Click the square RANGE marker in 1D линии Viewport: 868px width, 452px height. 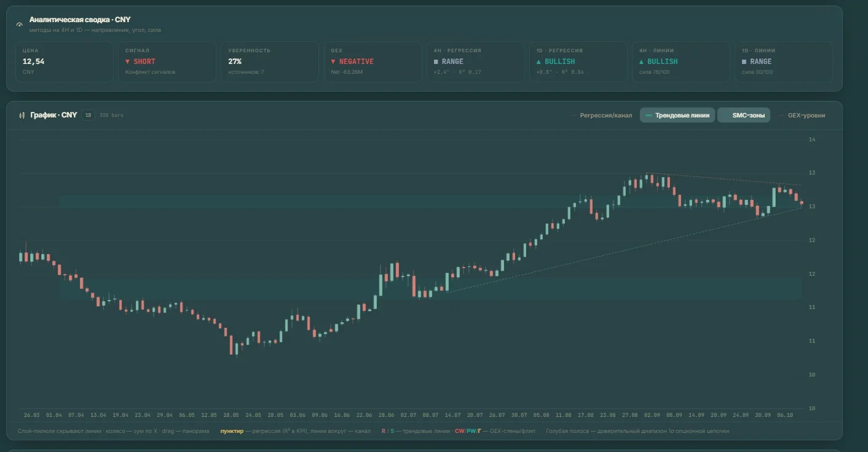744,61
